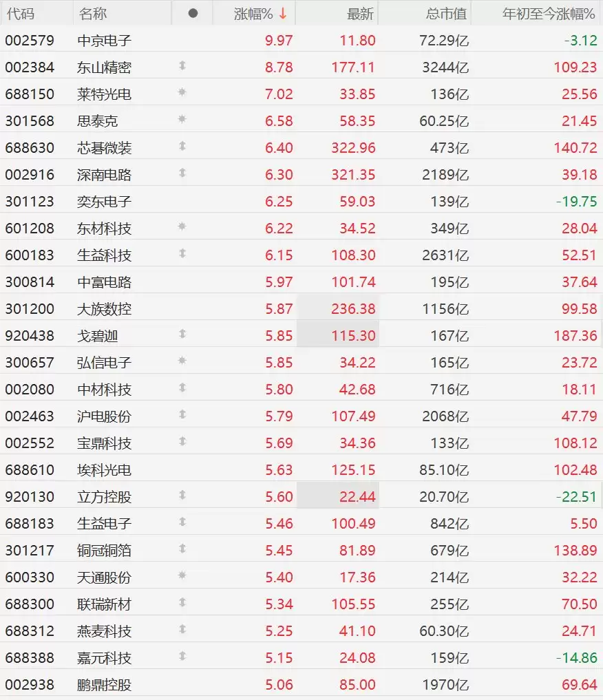Screen dimensions: 603x700
Task: Click the marker icon in the 联瑞新材 row
Action: pyautogui.click(x=182, y=603)
